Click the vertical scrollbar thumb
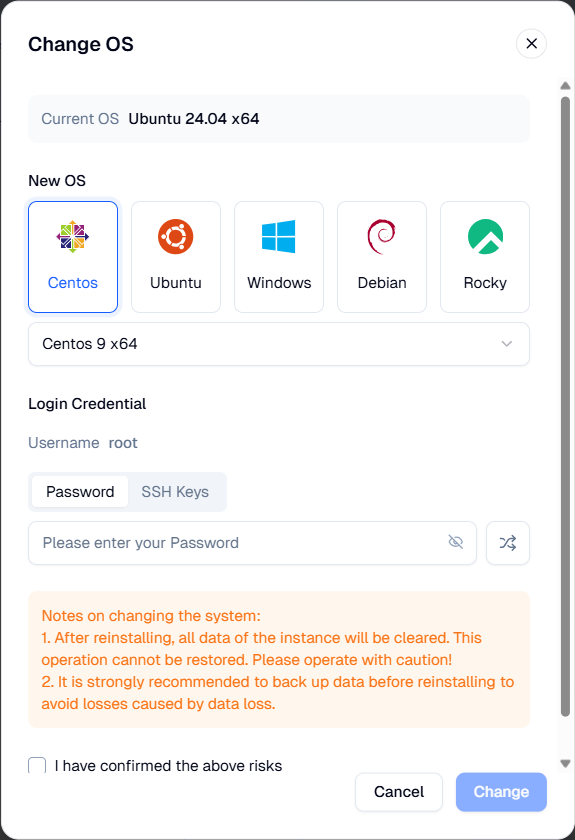 click(x=565, y=406)
